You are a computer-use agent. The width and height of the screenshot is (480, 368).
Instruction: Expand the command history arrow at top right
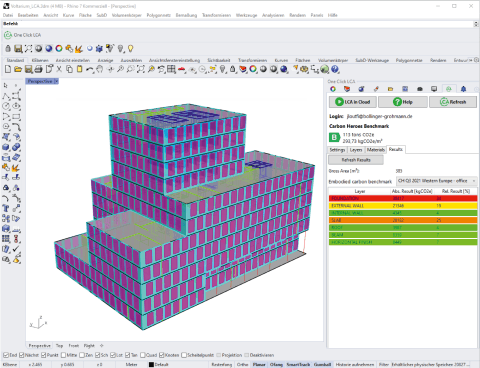click(x=476, y=24)
